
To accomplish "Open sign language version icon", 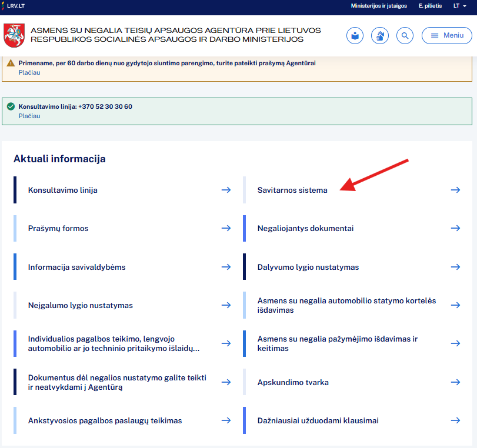I will point(380,36).
